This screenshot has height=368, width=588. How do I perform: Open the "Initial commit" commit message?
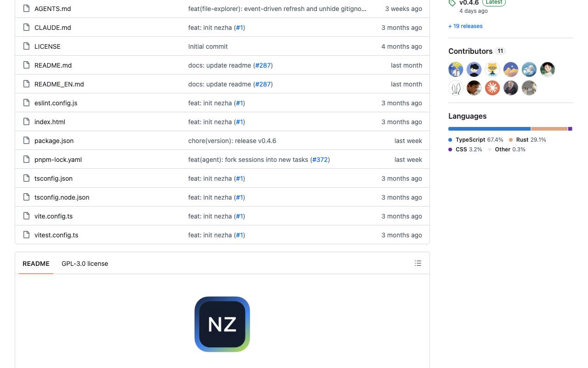tap(208, 46)
